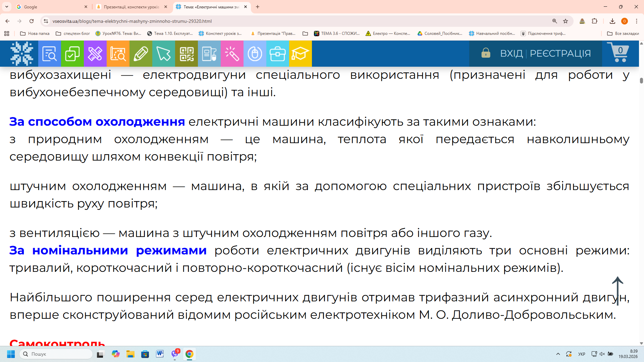
Task: Open the crossed pencil and ruler tile
Action: [x=95, y=54]
